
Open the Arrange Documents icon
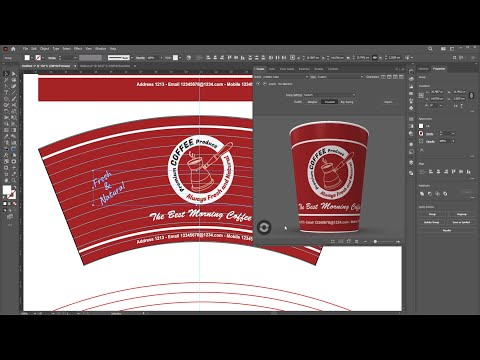click(443, 49)
